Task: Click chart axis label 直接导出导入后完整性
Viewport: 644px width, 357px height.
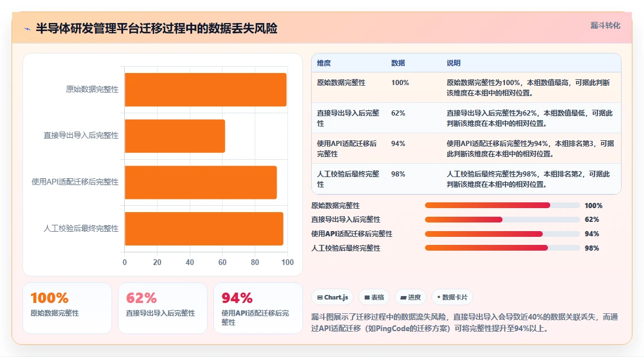Action: tap(81, 135)
